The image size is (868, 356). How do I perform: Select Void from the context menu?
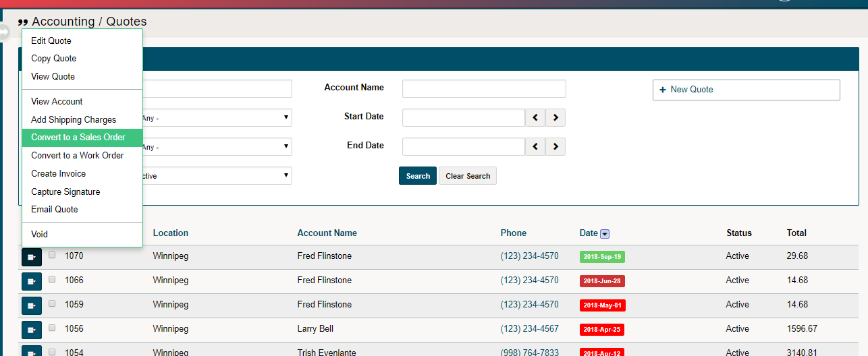point(82,235)
